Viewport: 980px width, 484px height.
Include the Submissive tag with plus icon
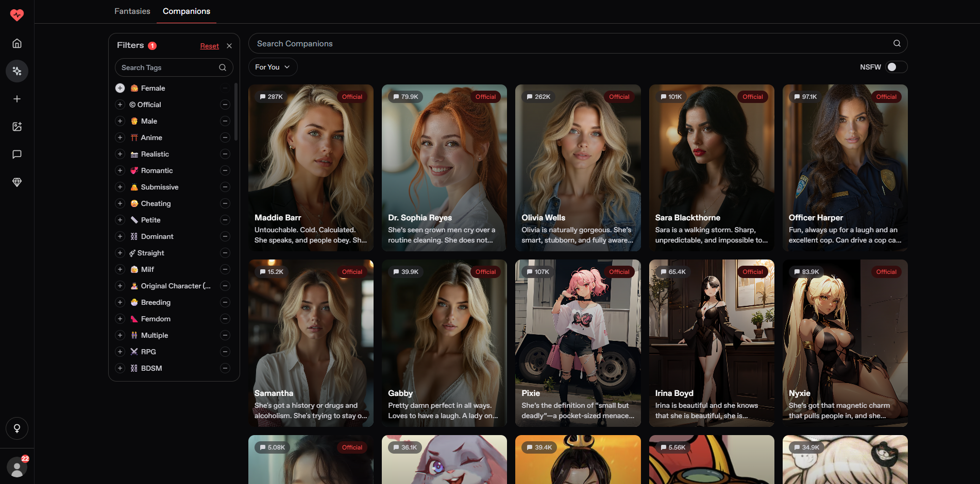tap(120, 187)
